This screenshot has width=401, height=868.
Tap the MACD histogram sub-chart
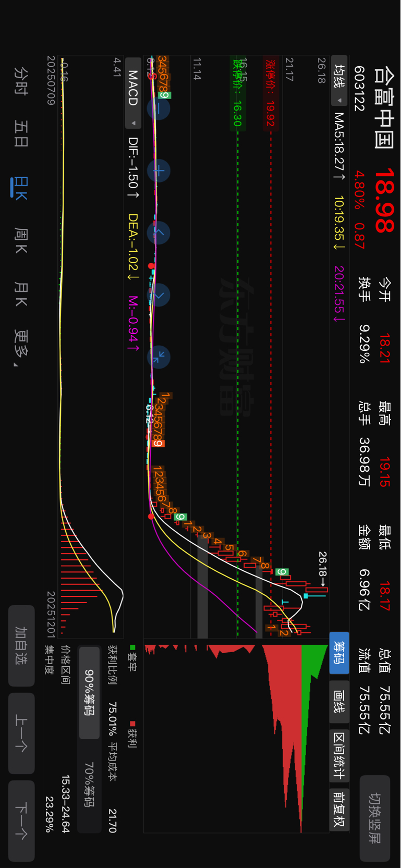click(91, 347)
